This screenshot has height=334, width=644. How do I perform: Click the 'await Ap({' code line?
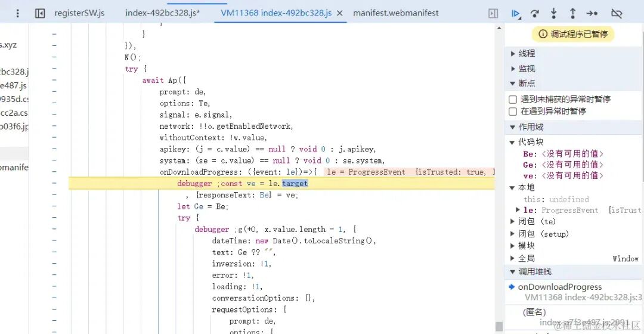(164, 81)
